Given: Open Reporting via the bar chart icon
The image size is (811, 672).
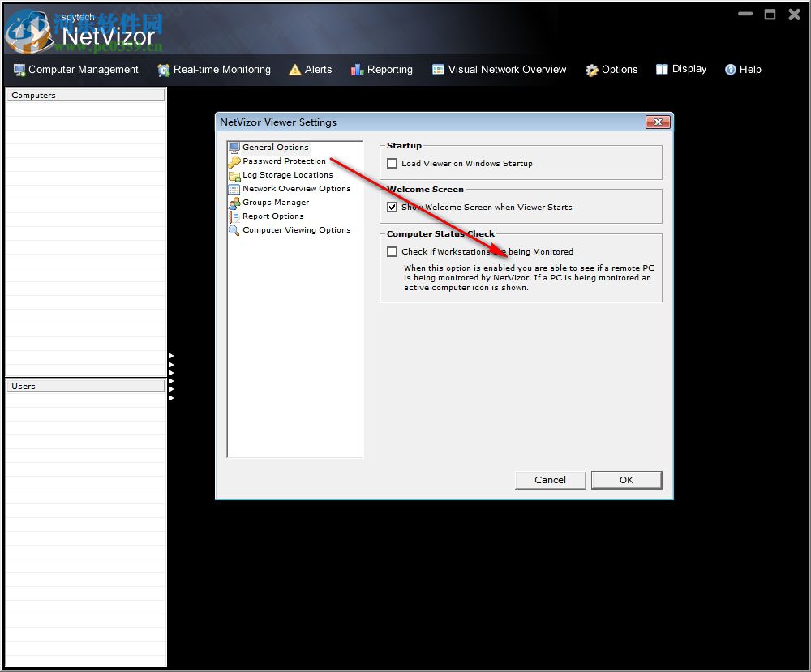Looking at the screenshot, I should click(355, 69).
